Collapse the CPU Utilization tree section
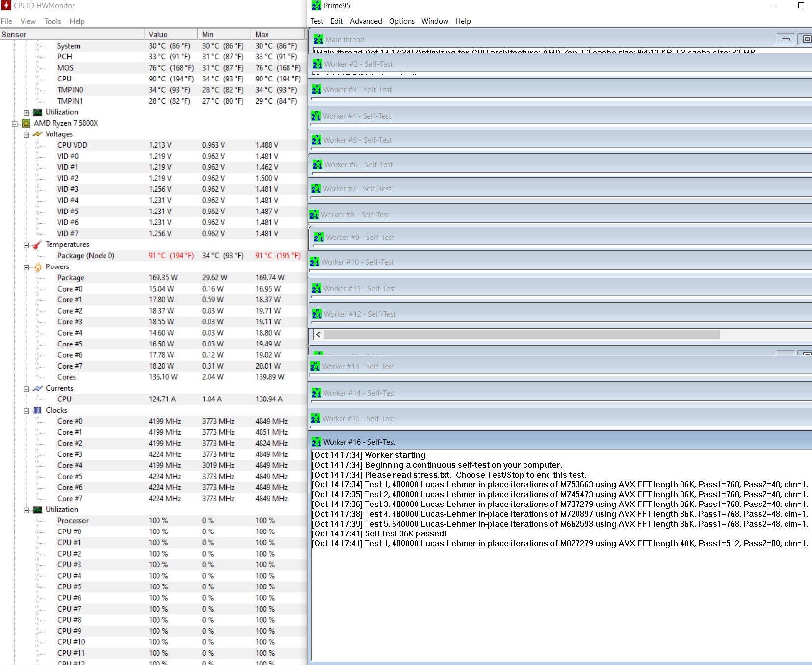Screen dimensions: 812x665 26,510
